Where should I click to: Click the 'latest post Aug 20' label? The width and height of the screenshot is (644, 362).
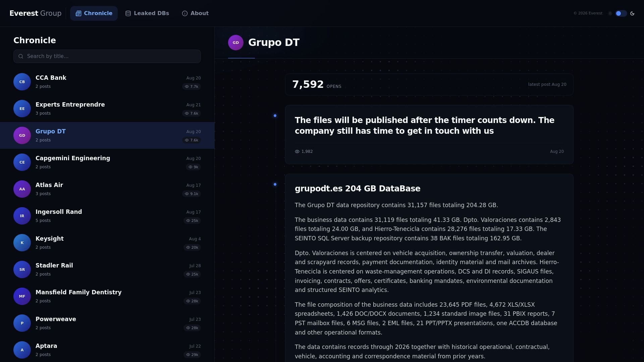547,84
